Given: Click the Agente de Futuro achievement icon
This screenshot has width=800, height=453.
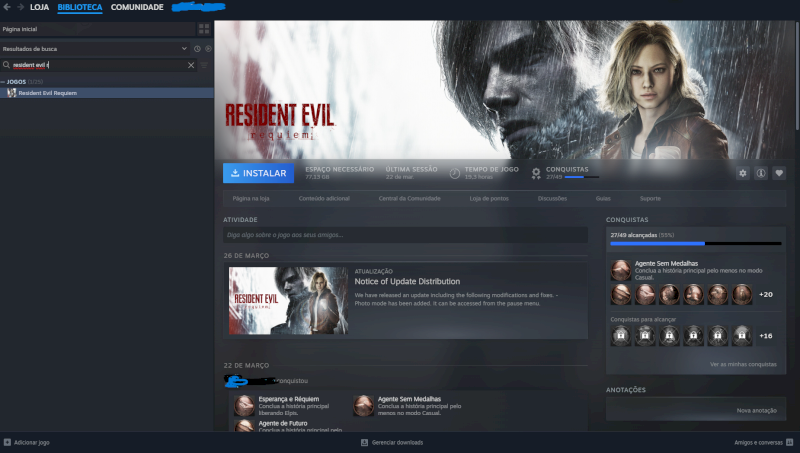Looking at the screenshot, I should coord(244,426).
